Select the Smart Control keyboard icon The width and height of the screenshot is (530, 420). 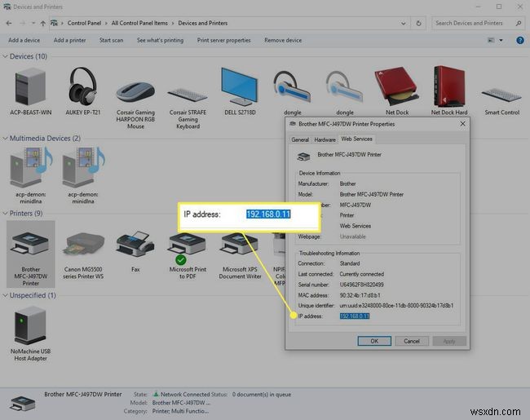(501, 95)
